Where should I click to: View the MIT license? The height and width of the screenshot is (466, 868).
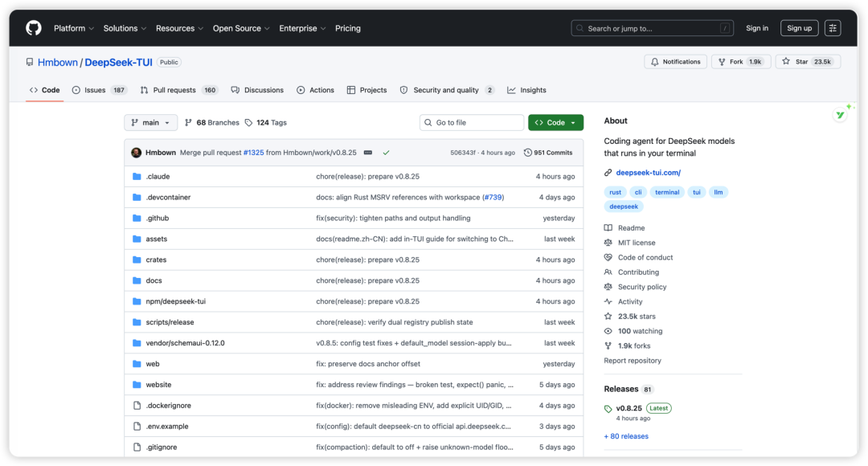click(637, 243)
